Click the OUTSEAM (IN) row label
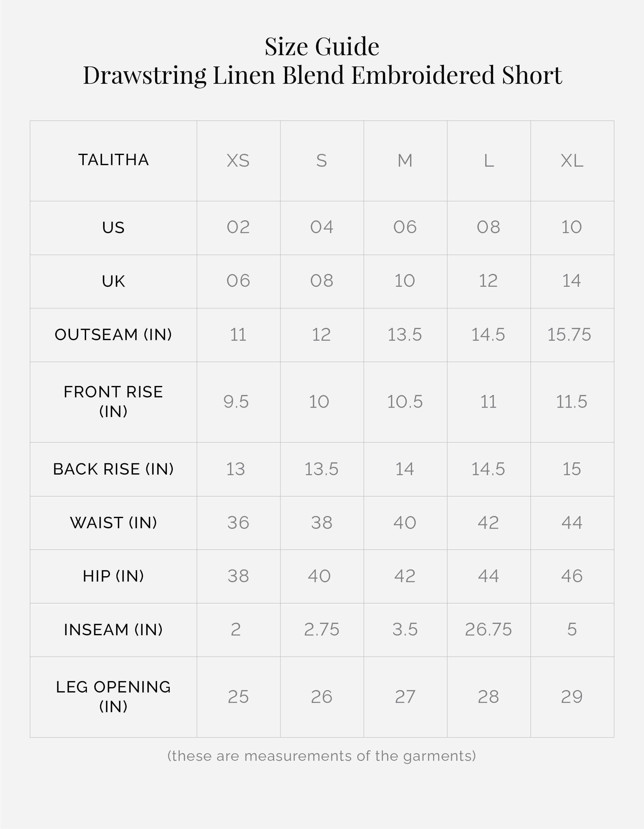Viewport: 644px width, 829px height. 114,334
